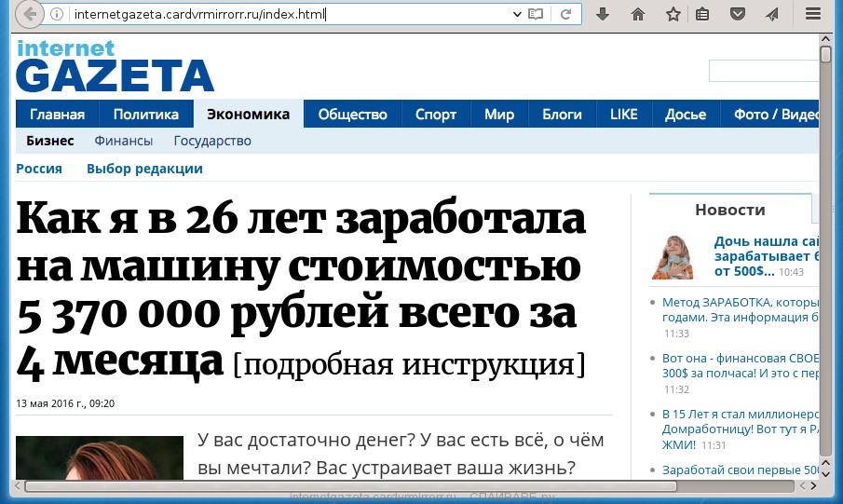Reload the current page

[565, 15]
